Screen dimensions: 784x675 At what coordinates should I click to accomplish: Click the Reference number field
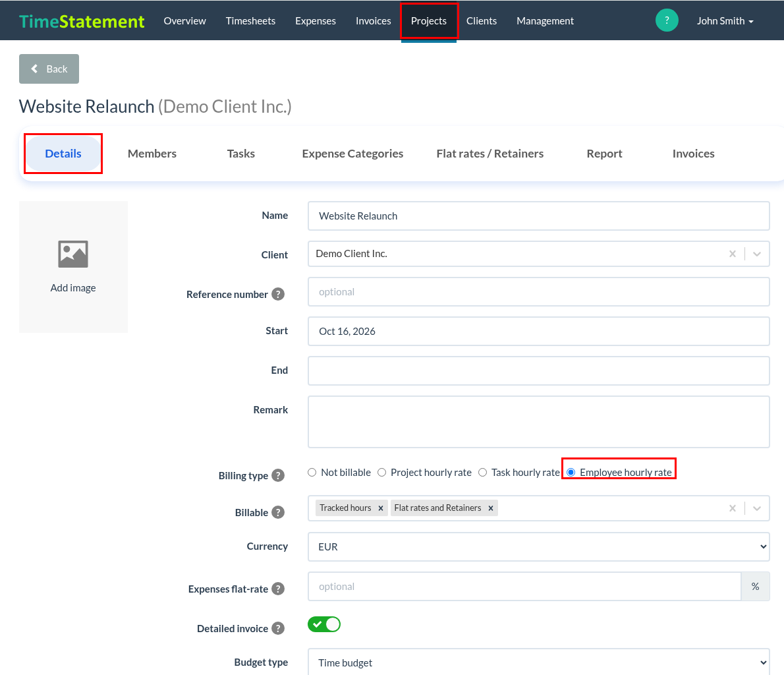[538, 292]
